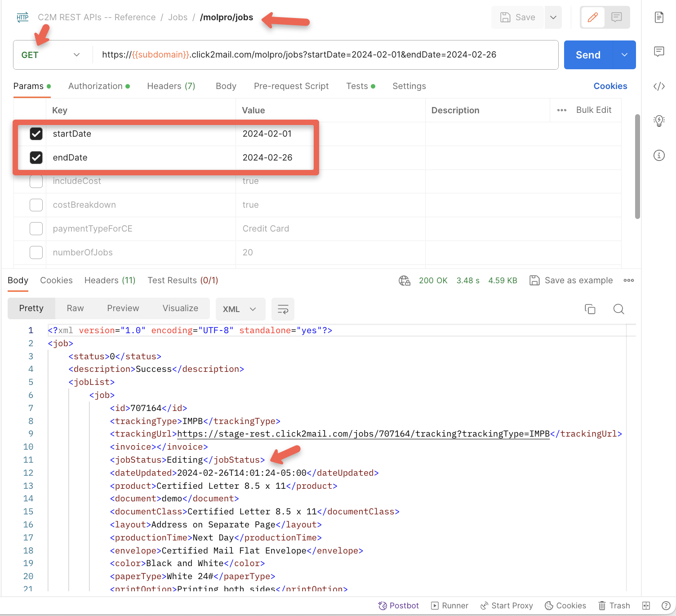The height and width of the screenshot is (616, 676).
Task: Open Postbot from the status bar
Action: point(398,606)
